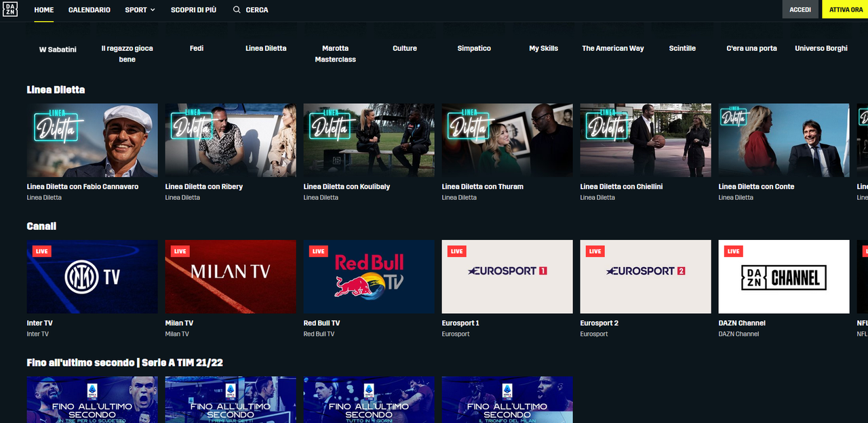Open 'I primi var-detti' episode thumbnail
This screenshot has height=423, width=868.
231,400
